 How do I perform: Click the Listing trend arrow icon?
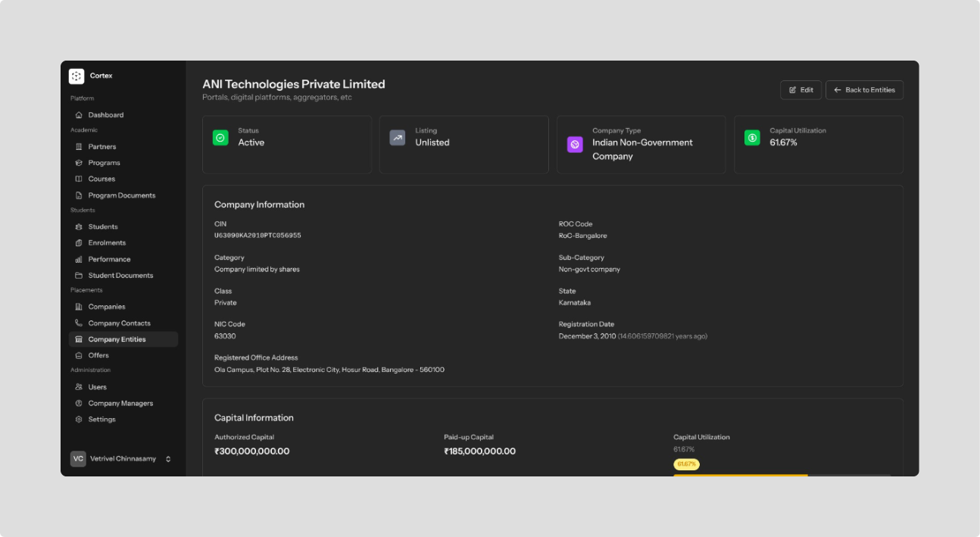pyautogui.click(x=398, y=138)
